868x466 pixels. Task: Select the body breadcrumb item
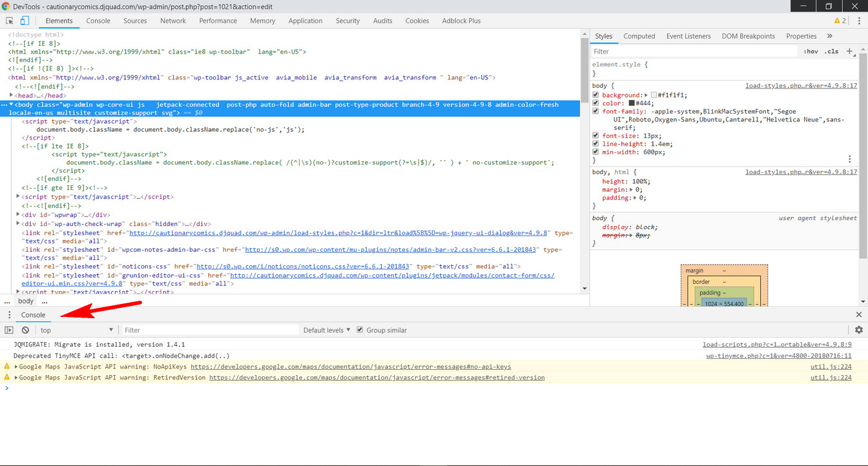pyautogui.click(x=26, y=301)
